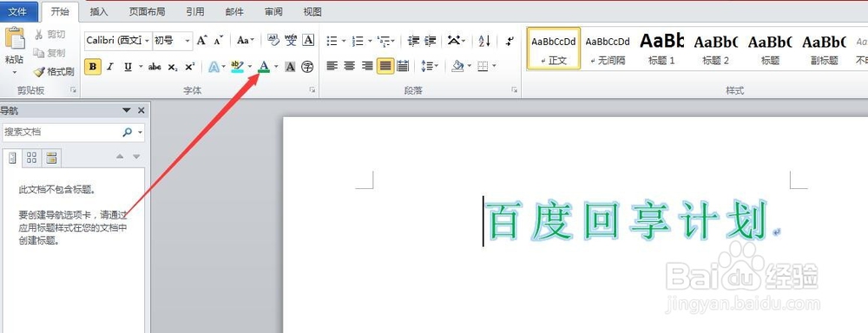This screenshot has height=333, width=868.
Task: Open the font size (初号) dropdown
Action: 187,41
